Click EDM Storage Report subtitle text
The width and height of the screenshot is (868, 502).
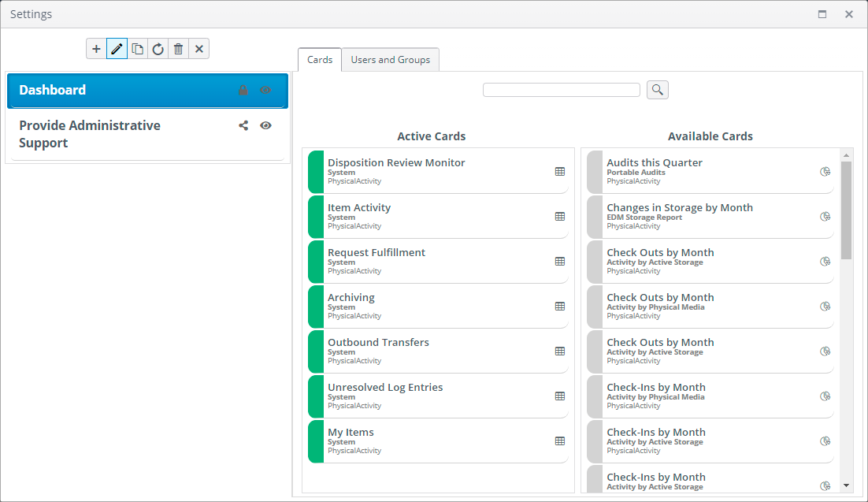pyautogui.click(x=644, y=218)
